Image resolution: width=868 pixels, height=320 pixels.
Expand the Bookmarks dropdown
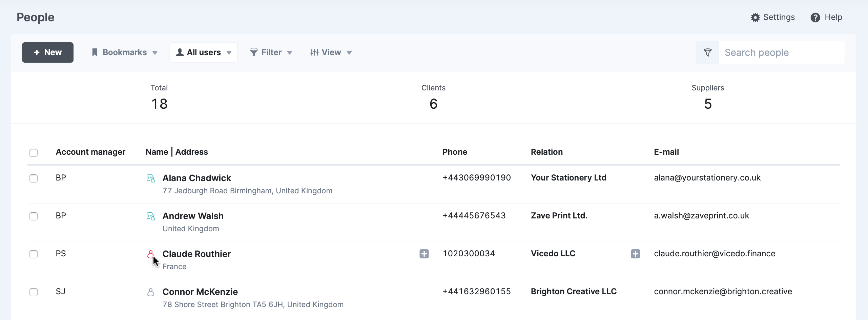click(125, 52)
